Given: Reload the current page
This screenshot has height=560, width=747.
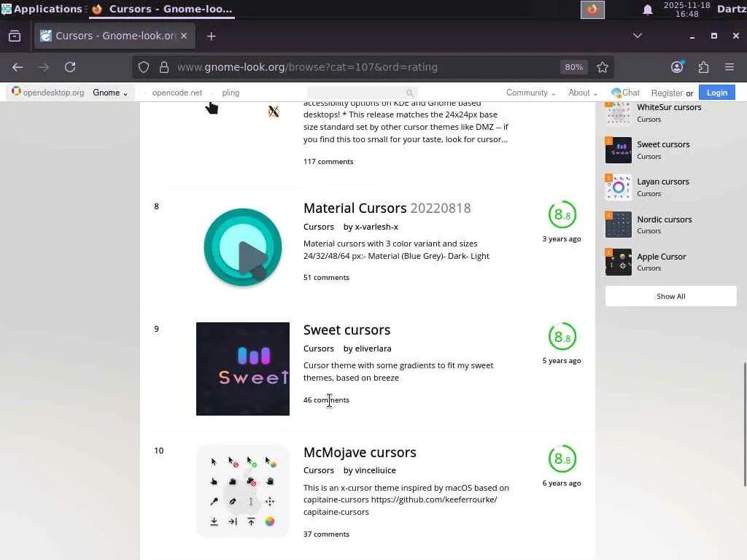Looking at the screenshot, I should [x=70, y=67].
